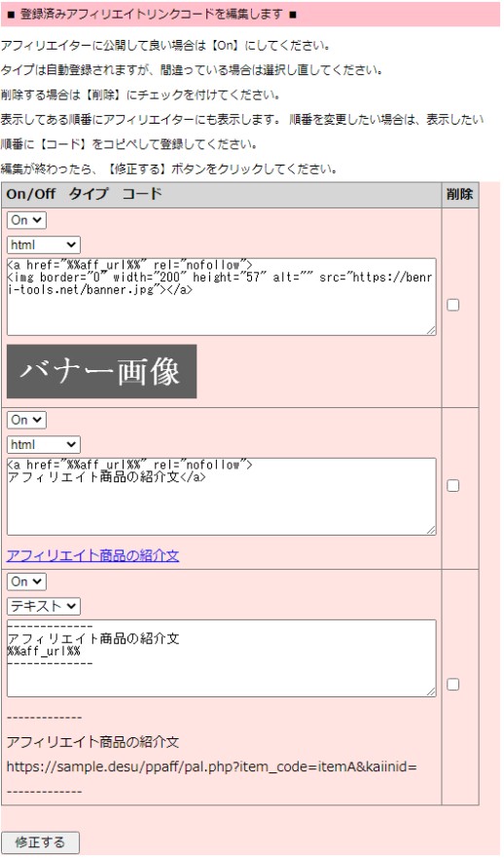
Task: Click the textarea containing the dashed text code
Action: pyautogui.click(x=221, y=658)
